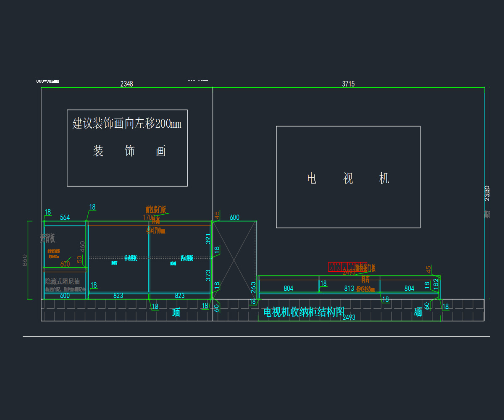The height and width of the screenshot is (420, 504).
Task: Select the orange '45*1700mm' text
Action: (x=155, y=231)
